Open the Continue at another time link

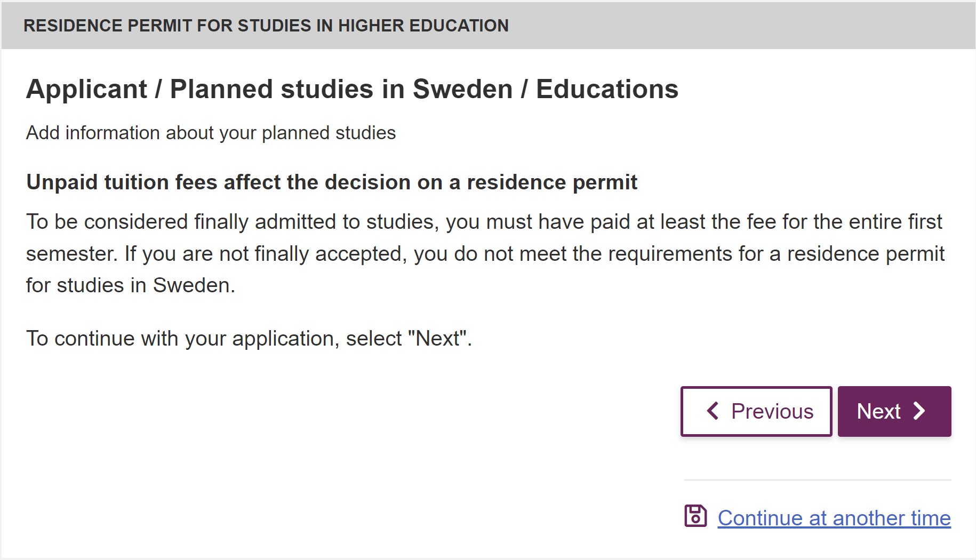pos(834,518)
